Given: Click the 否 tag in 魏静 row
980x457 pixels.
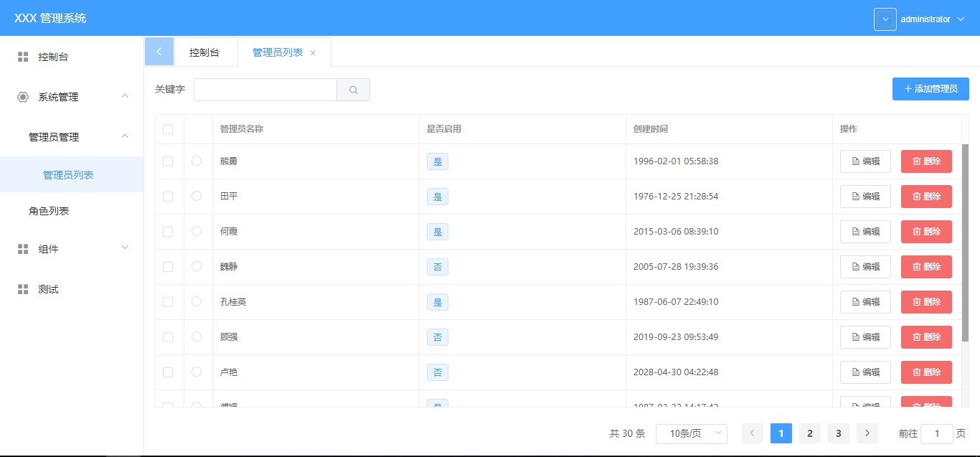Looking at the screenshot, I should 438,267.
